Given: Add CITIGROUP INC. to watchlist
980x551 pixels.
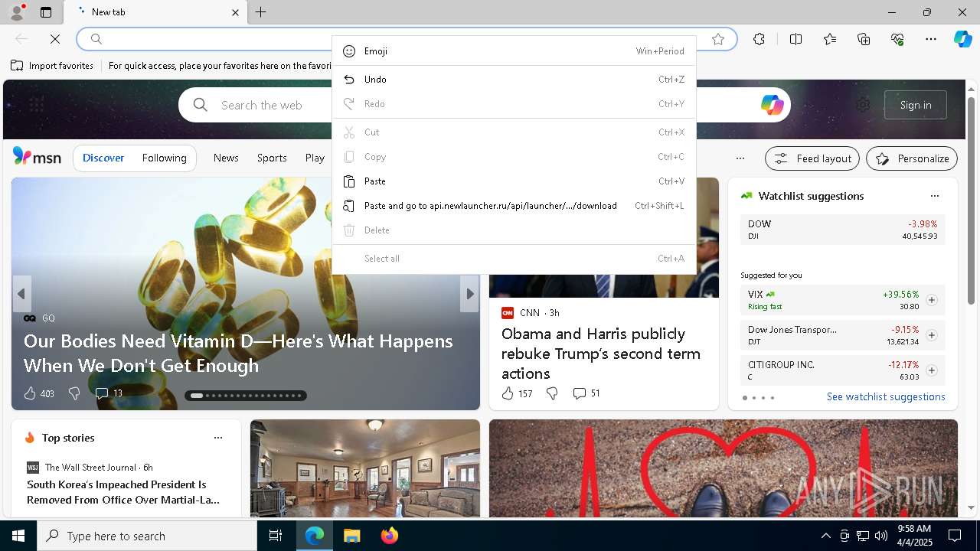Looking at the screenshot, I should coord(932,370).
